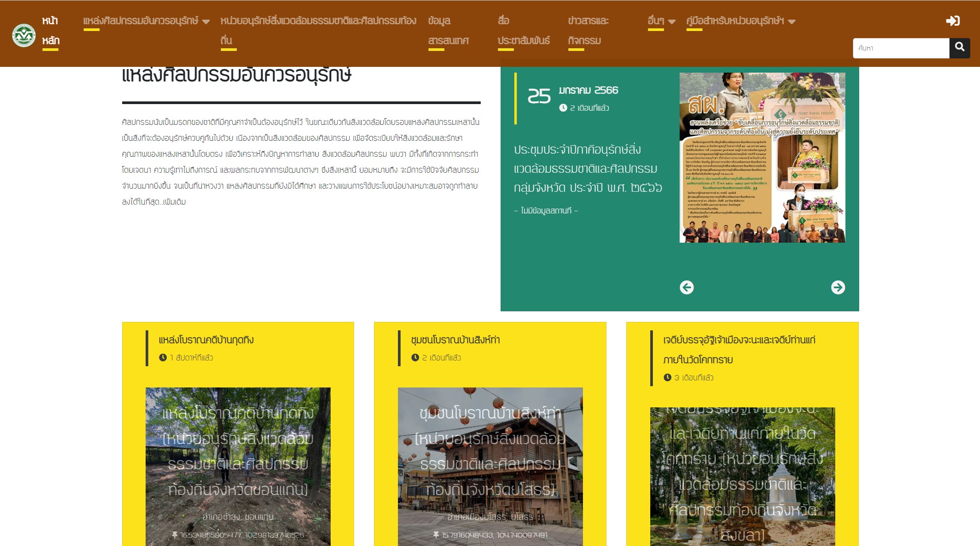Click the site logo in the header
Image resolution: width=980 pixels, height=546 pixels.
tap(24, 35)
